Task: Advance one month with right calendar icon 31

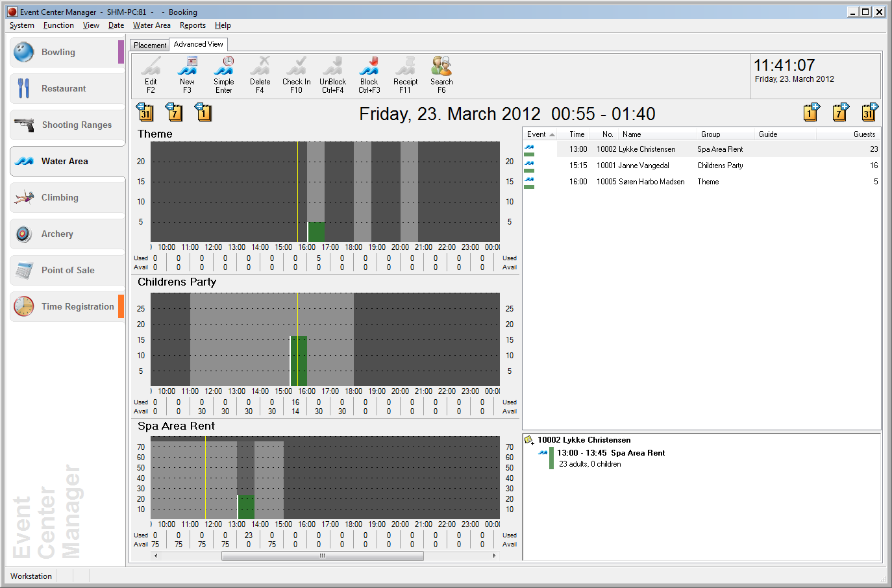Action: point(869,112)
